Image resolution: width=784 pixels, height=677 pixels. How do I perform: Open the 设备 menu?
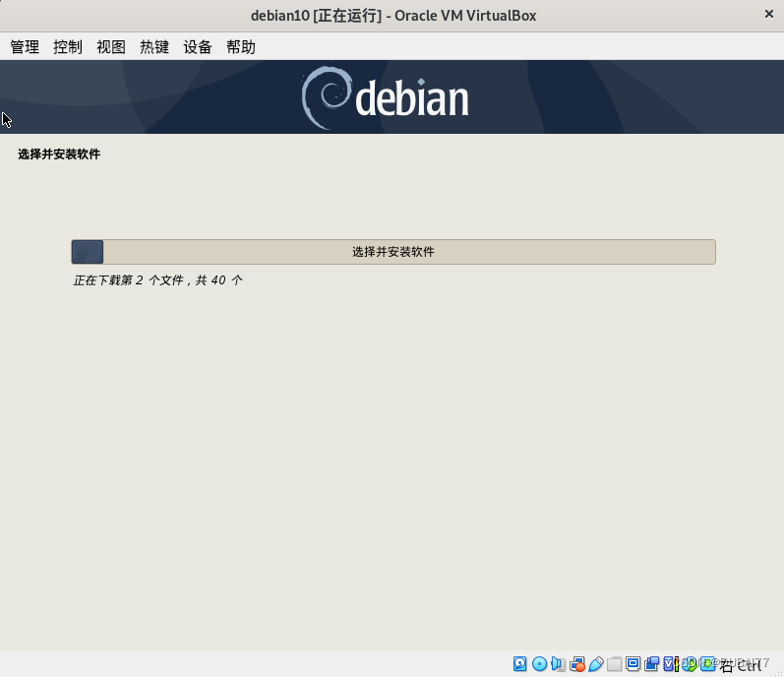(x=198, y=47)
